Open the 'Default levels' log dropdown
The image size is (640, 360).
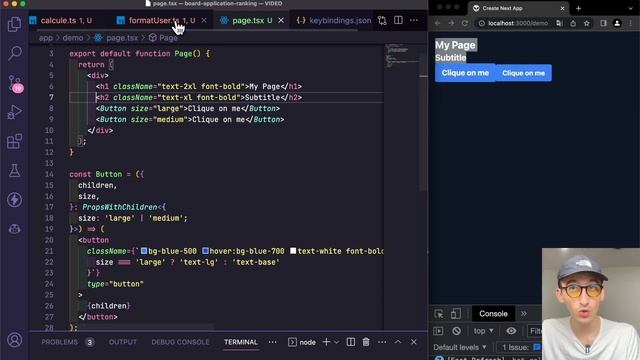(460, 347)
